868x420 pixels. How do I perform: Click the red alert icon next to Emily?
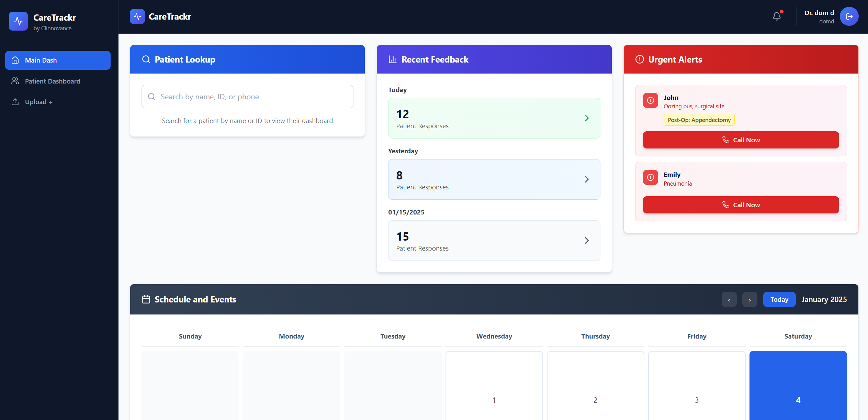pyautogui.click(x=650, y=177)
